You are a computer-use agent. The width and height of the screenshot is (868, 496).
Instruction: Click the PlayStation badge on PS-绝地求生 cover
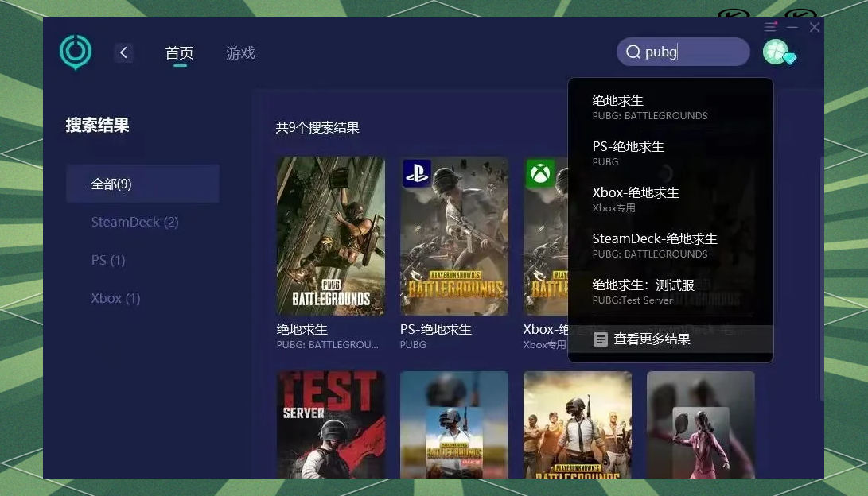coord(416,173)
